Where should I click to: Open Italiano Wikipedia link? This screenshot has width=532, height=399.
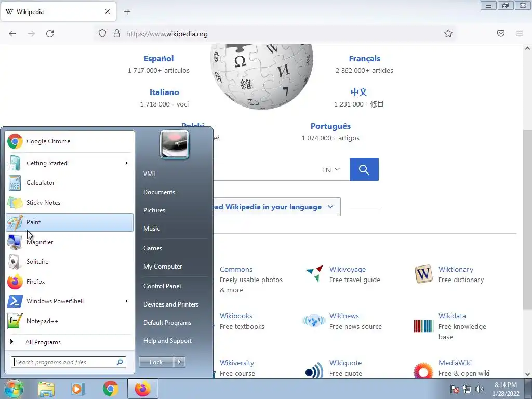coord(164,92)
